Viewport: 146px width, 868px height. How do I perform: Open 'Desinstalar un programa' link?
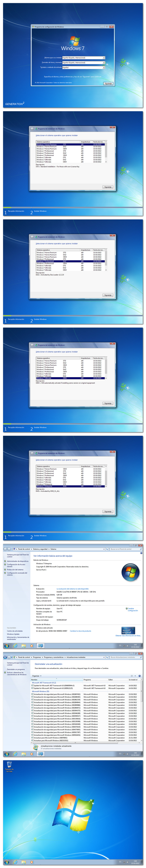pyautogui.click(x=16, y=670)
